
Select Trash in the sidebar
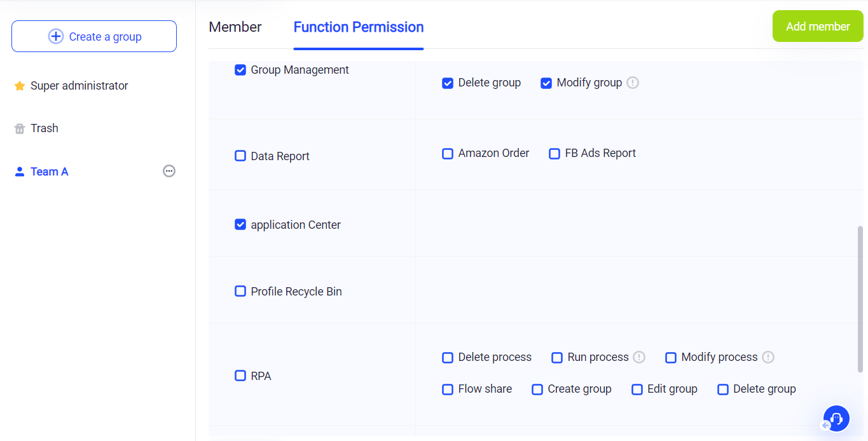45,128
